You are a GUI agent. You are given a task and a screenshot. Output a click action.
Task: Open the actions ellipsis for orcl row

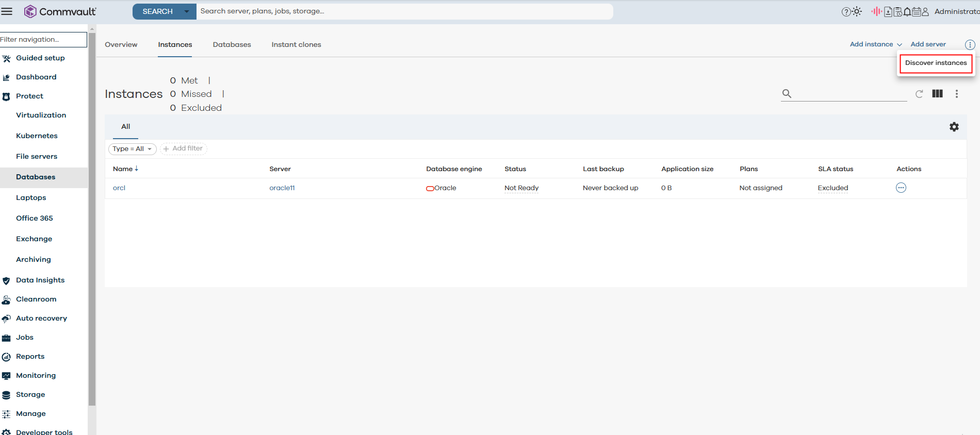(901, 188)
